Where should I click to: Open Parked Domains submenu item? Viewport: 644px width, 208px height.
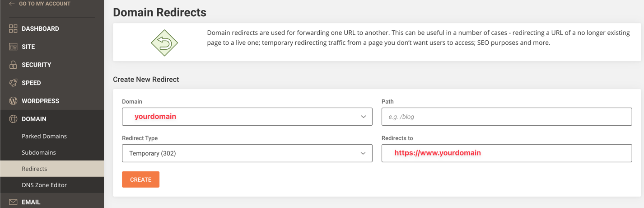coord(44,136)
